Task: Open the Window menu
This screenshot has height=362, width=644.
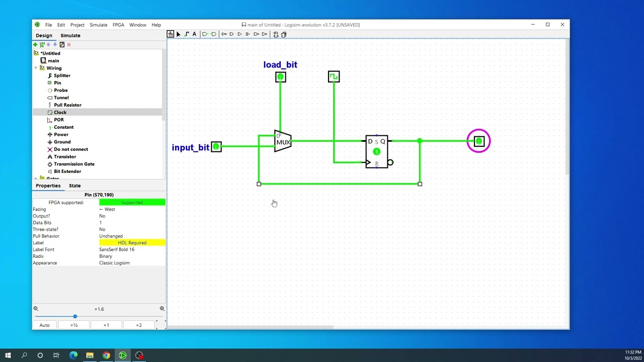Action: pyautogui.click(x=137, y=25)
